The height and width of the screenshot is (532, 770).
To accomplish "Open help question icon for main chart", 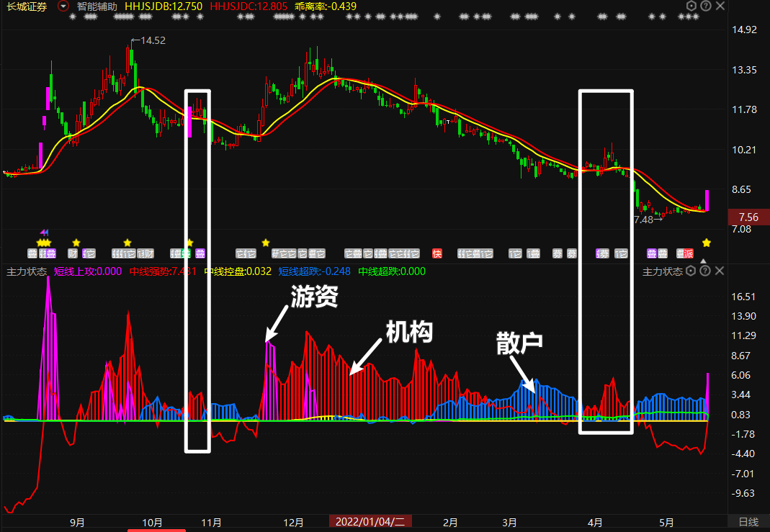I will click(x=705, y=6).
